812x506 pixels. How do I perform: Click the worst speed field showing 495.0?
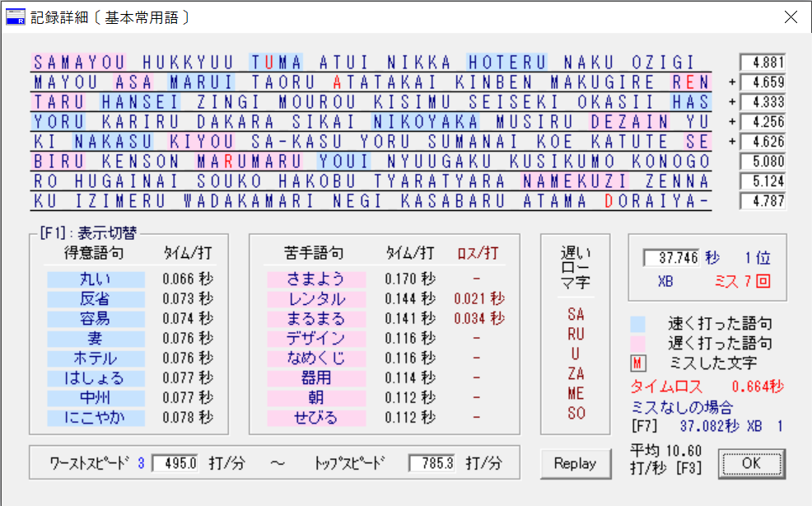coord(175,463)
